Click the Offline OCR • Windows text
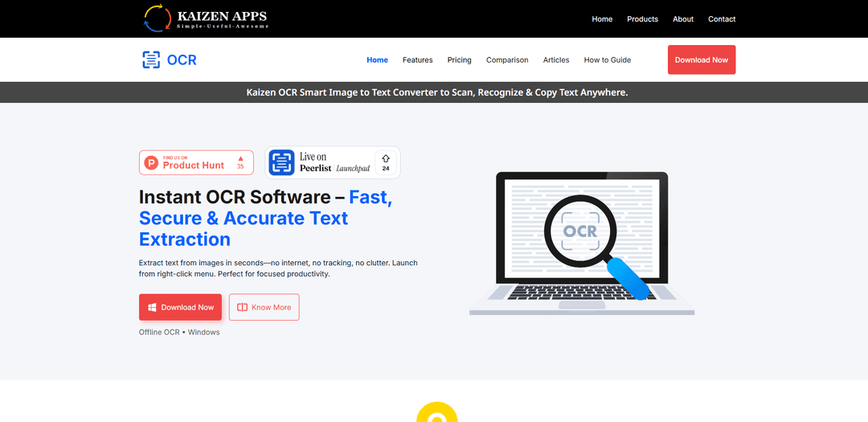 pos(179,332)
